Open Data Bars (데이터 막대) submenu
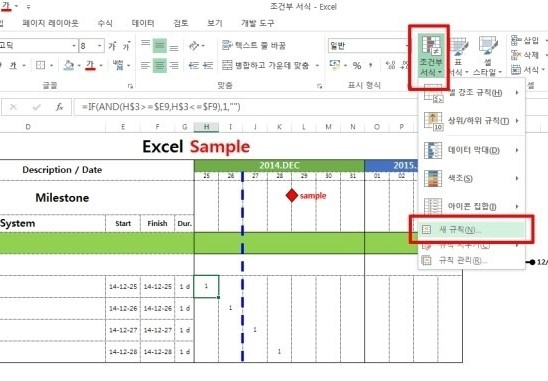Screen dimensions: 548x381 (x=471, y=150)
